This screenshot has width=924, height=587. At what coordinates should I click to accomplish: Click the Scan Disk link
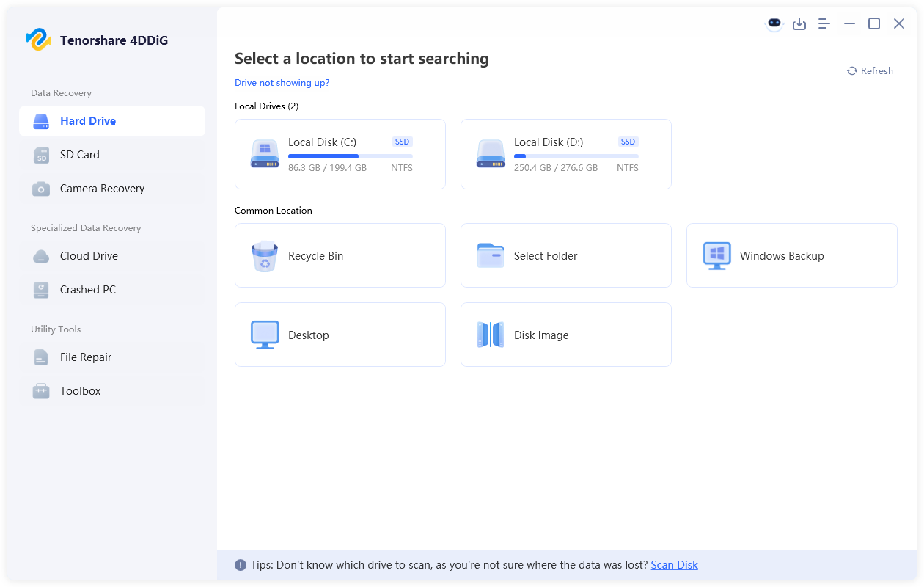pos(674,565)
